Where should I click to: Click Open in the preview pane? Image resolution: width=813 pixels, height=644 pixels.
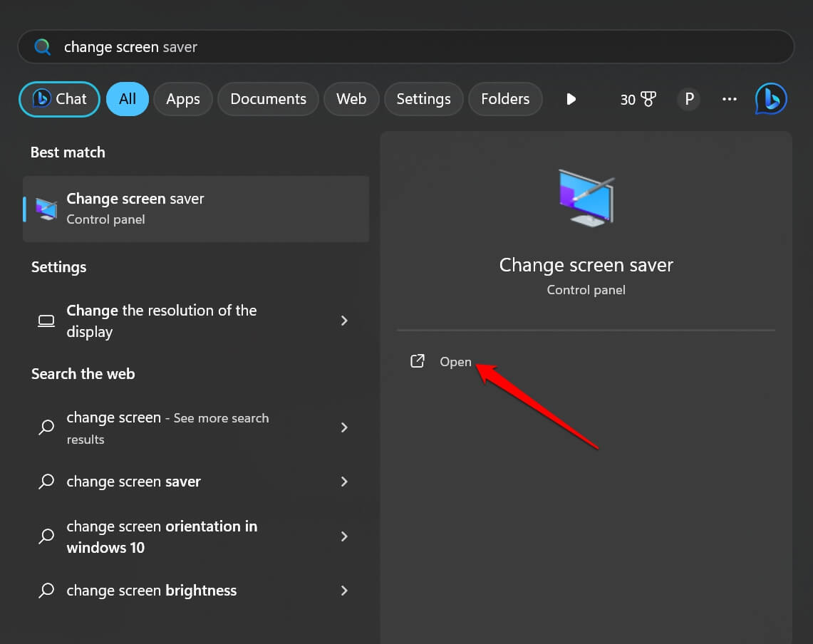pyautogui.click(x=455, y=362)
